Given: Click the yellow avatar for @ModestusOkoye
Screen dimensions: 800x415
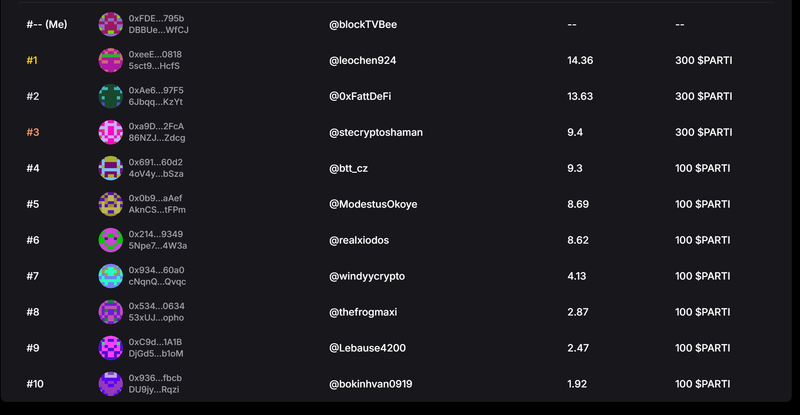Looking at the screenshot, I should tap(110, 204).
